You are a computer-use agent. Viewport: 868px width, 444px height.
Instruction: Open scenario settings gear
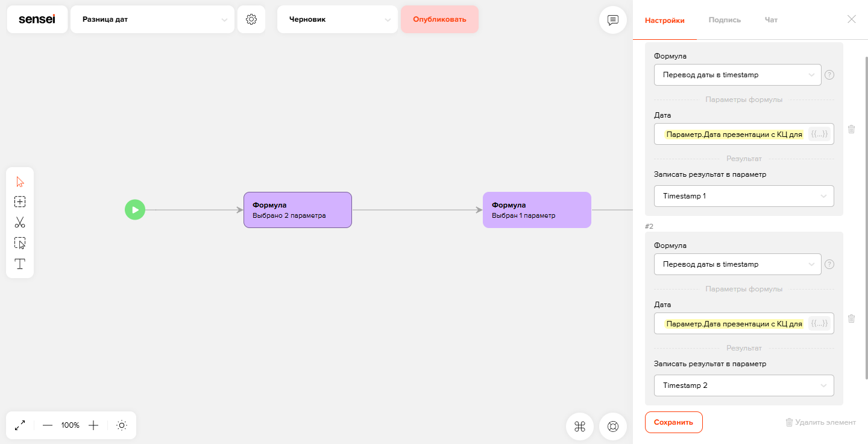pos(251,19)
